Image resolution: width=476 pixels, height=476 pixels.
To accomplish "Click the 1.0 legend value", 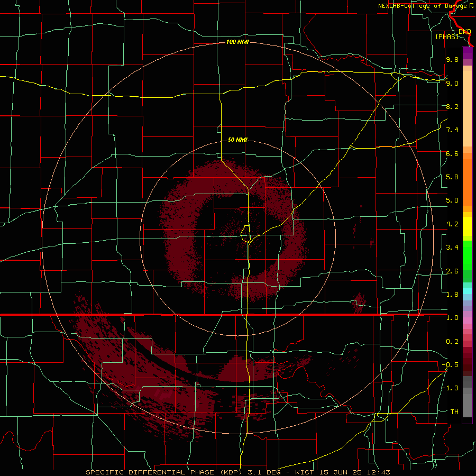I will [452, 318].
